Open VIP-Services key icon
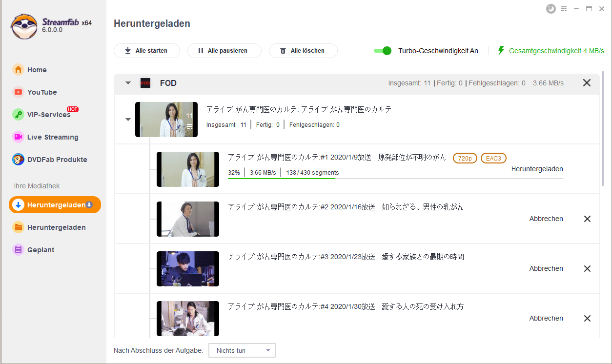The height and width of the screenshot is (364, 612). pos(18,115)
